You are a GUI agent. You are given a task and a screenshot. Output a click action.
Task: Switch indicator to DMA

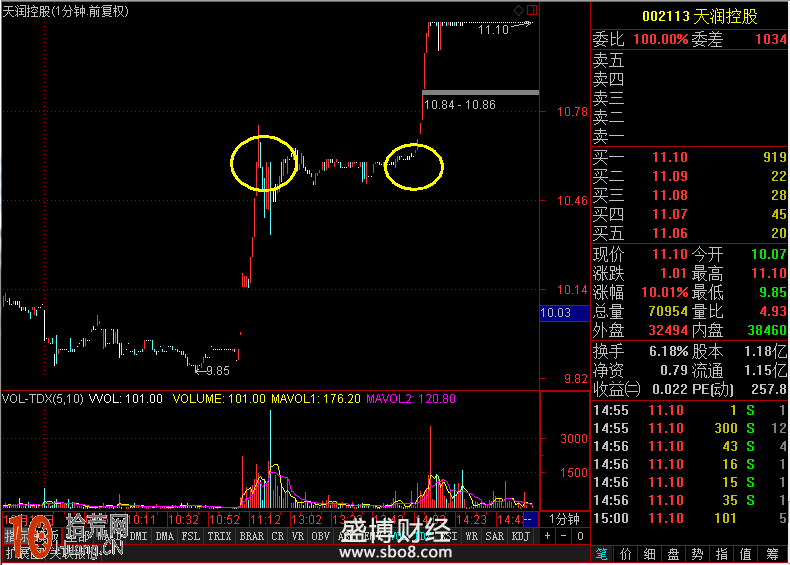click(x=165, y=536)
